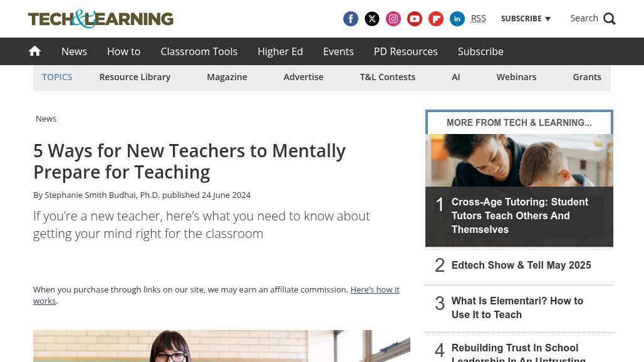The image size is (644, 362).
Task: Click the News breadcrumb link
Action: click(46, 118)
